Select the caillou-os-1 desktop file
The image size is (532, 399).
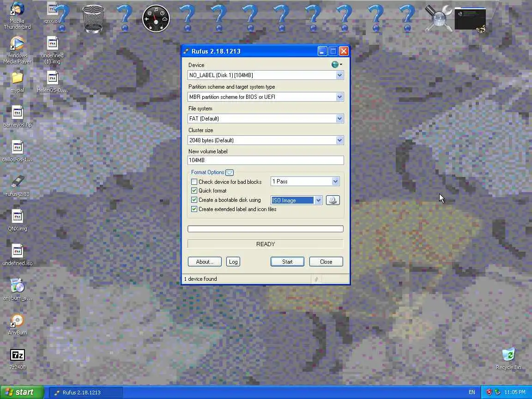(x=17, y=151)
